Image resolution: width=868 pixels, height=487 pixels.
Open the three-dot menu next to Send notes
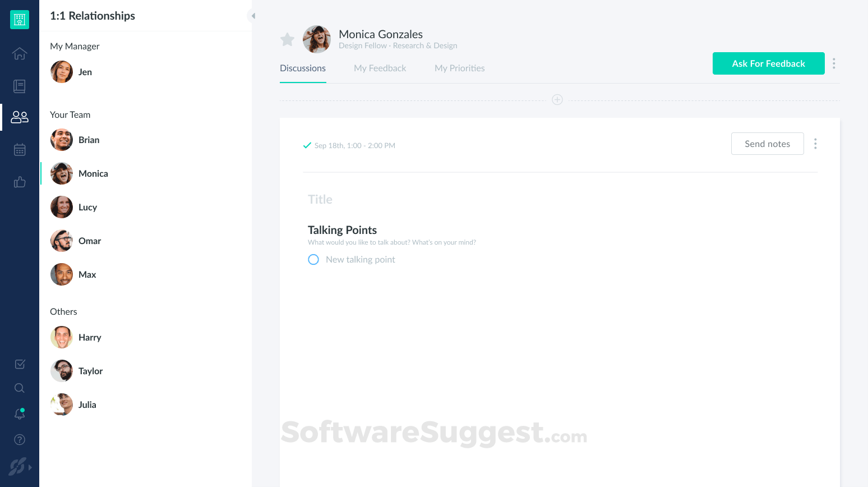(815, 144)
